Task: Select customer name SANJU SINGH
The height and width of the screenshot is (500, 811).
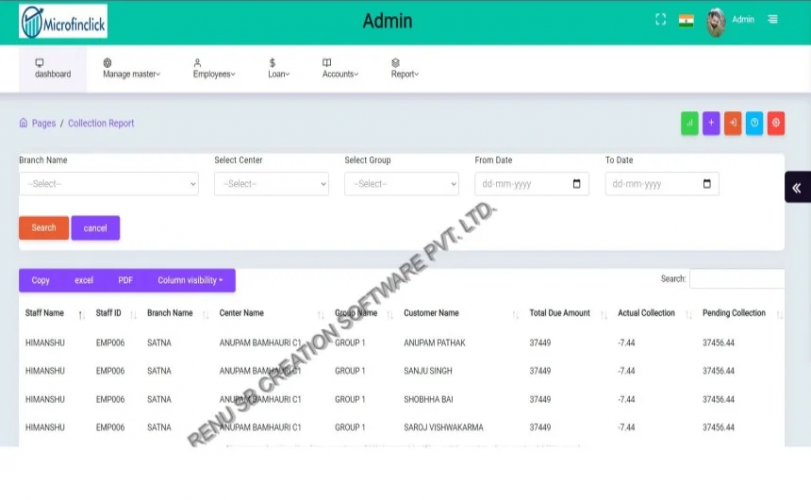Action: [x=428, y=371]
